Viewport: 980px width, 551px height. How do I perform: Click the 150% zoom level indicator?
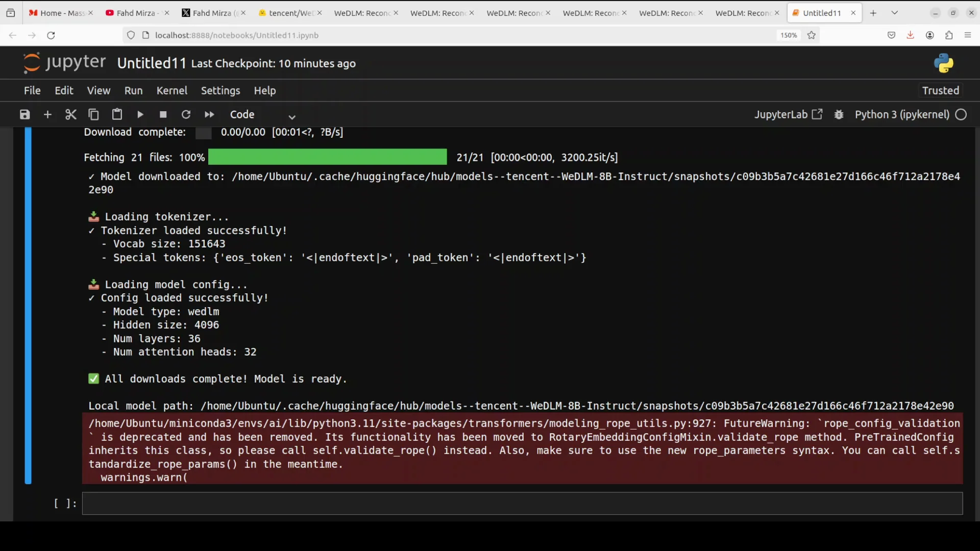tap(788, 35)
